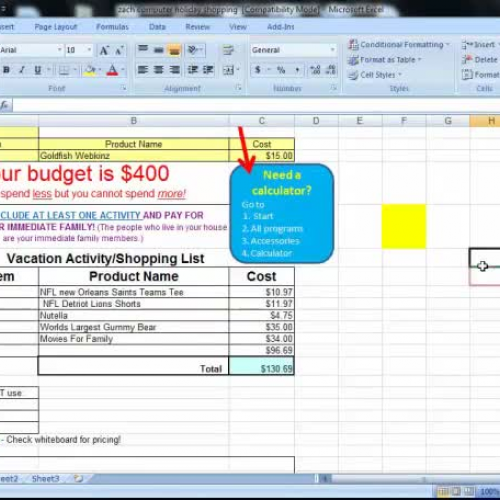The image size is (500, 500).
Task: Open Font group dialog launcher
Action: [124, 88]
